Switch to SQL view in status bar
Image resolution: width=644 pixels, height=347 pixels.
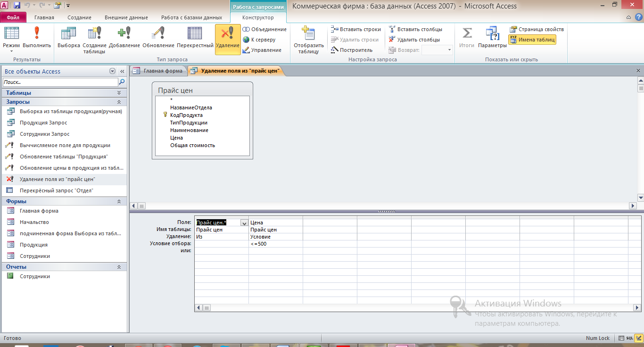pos(629,338)
